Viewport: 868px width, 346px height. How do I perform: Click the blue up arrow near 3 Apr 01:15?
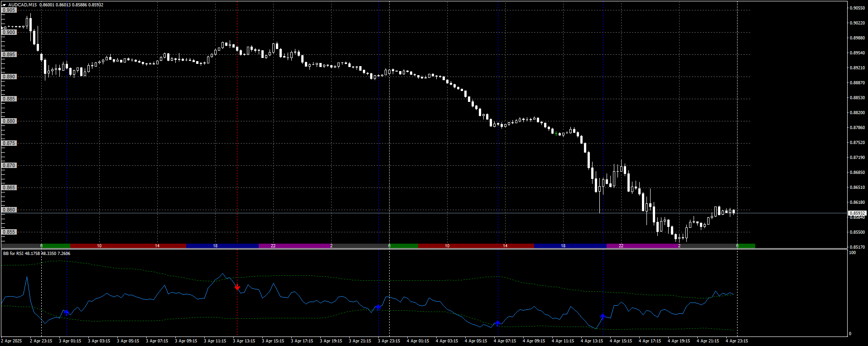(x=66, y=312)
